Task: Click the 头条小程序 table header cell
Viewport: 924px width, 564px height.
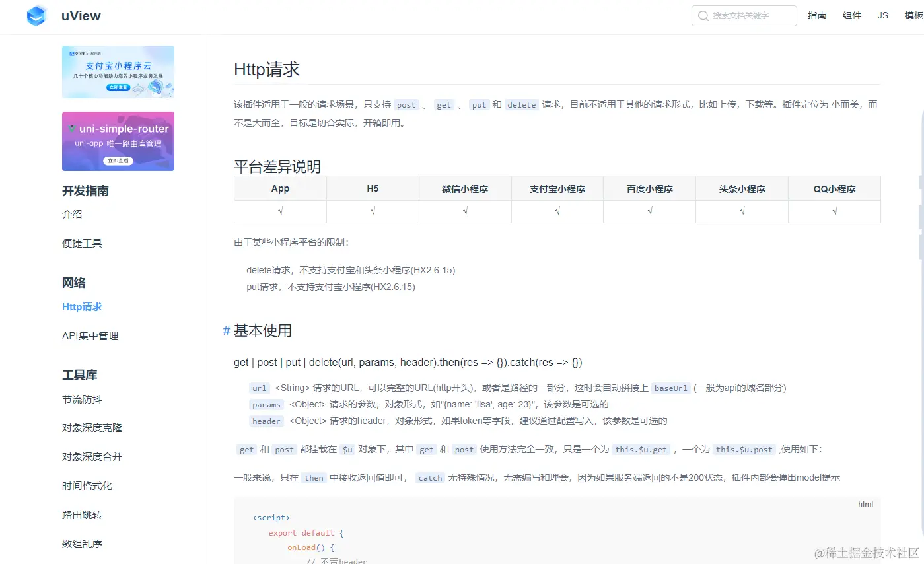Action: [x=742, y=189]
